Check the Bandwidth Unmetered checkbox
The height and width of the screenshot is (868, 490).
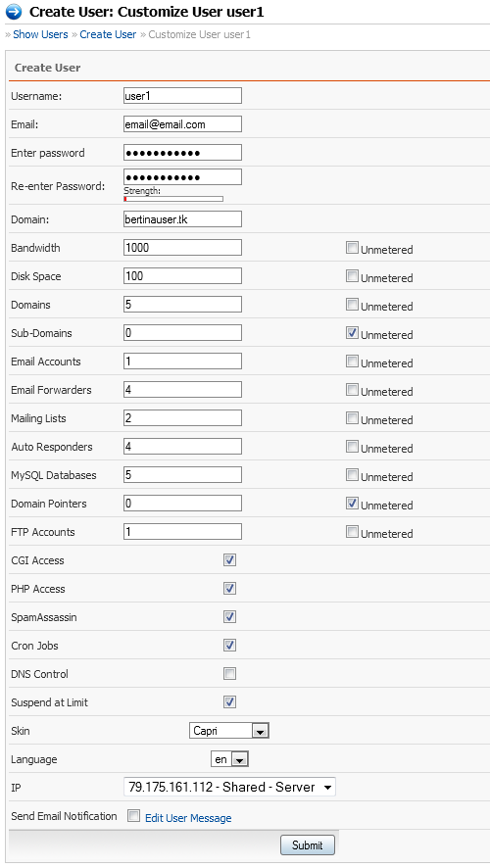tap(352, 248)
